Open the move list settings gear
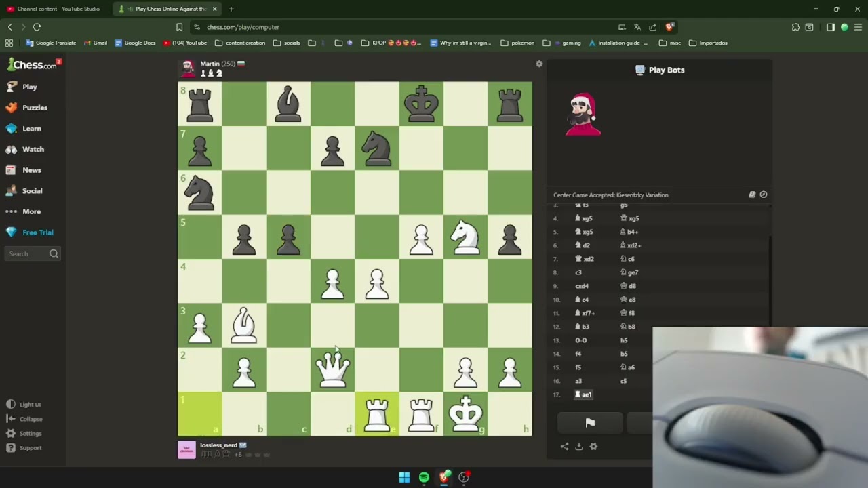Screen dimensions: 868x488 click(x=593, y=446)
